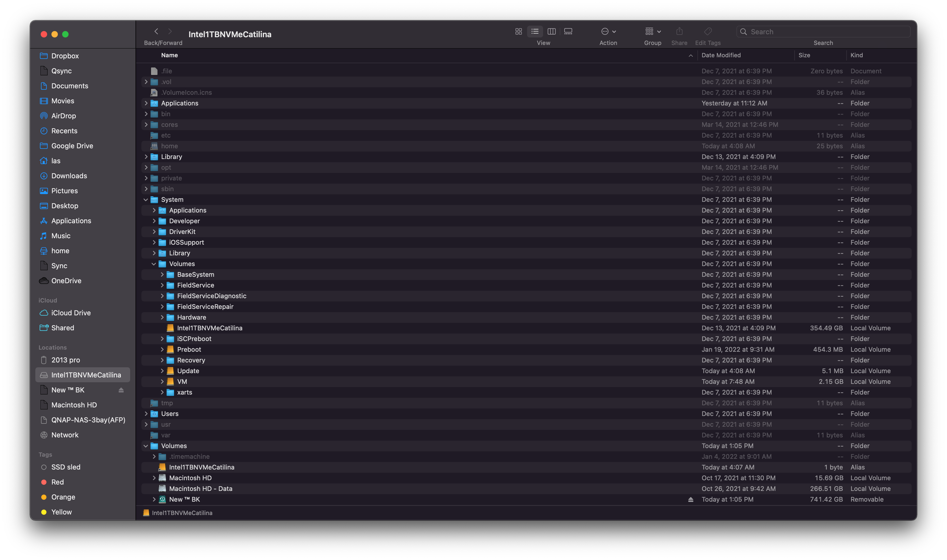Go back using the back arrow
Image resolution: width=947 pixels, height=560 pixels.
tap(156, 31)
